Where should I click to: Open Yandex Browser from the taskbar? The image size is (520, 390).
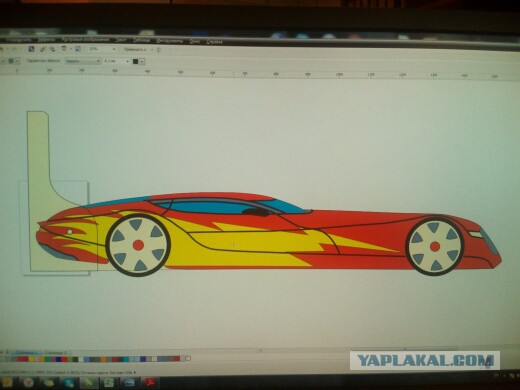coord(29,383)
